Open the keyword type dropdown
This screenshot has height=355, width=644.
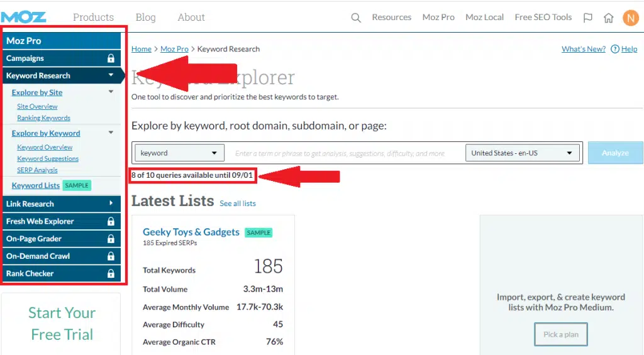pos(179,153)
